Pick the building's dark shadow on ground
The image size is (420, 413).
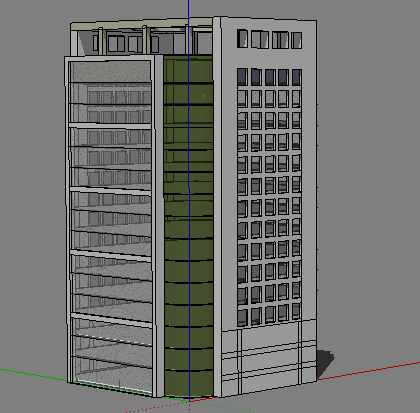pos(325,364)
